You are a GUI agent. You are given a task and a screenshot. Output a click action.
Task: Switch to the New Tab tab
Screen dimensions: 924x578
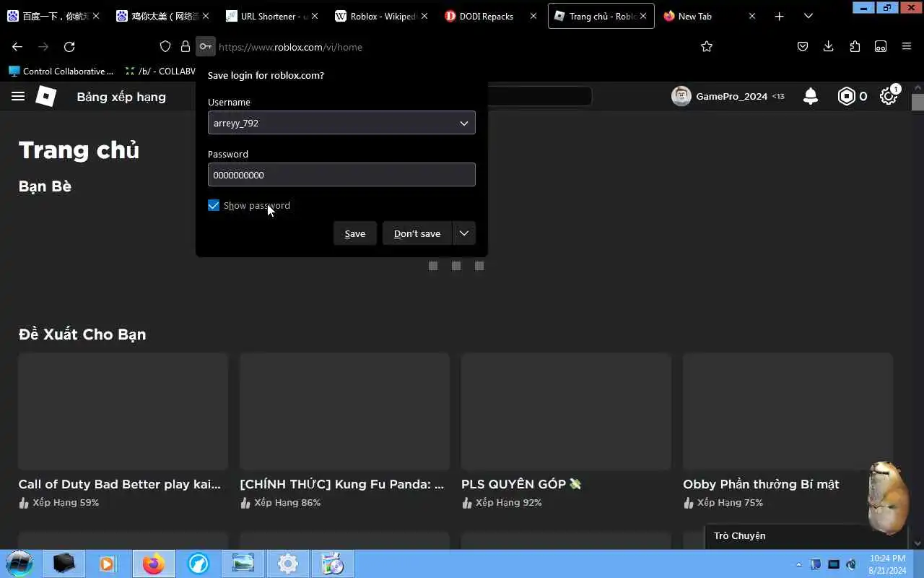[x=710, y=16]
